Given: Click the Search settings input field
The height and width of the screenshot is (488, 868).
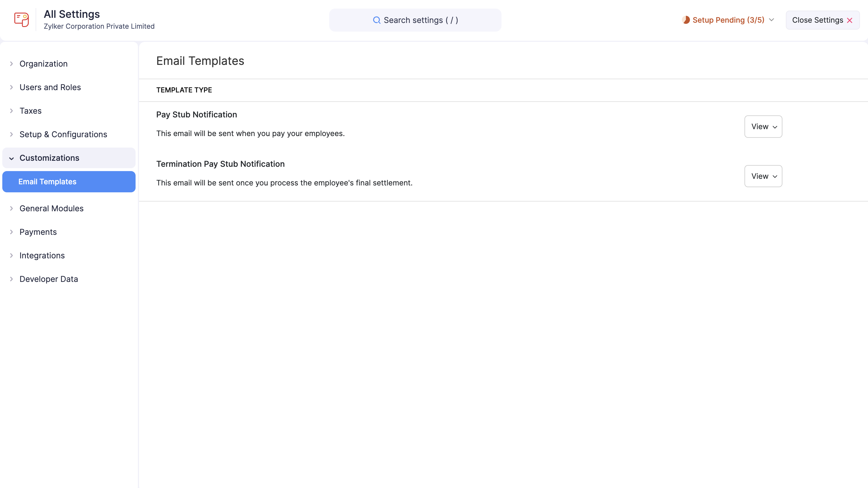Looking at the screenshot, I should click(x=415, y=20).
